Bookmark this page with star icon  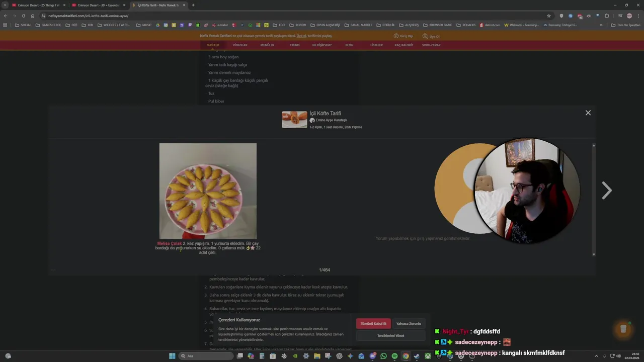[548, 16]
